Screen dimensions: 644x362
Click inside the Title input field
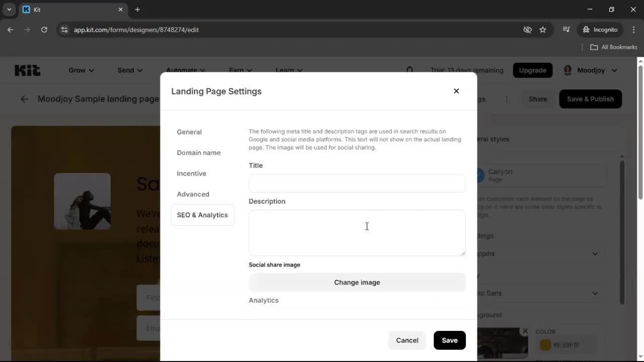coord(357,183)
